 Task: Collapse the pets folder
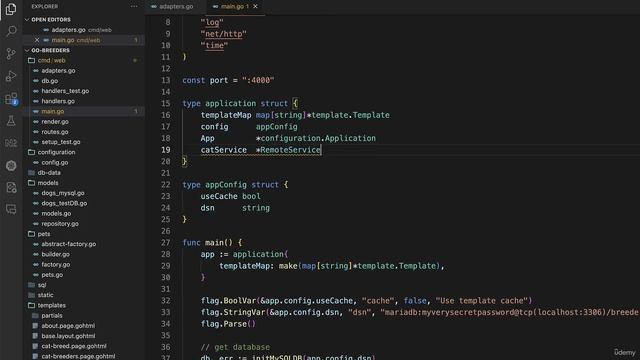pyautogui.click(x=44, y=234)
